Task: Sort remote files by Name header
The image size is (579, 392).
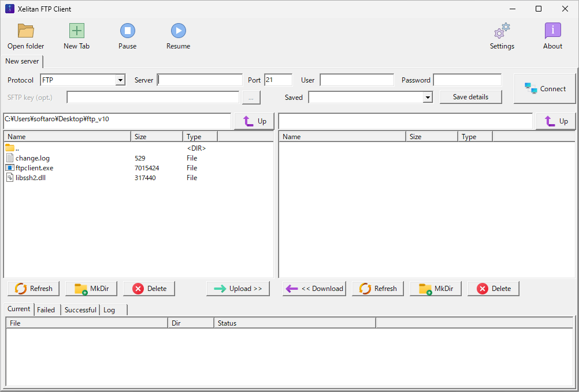Action: 342,136
